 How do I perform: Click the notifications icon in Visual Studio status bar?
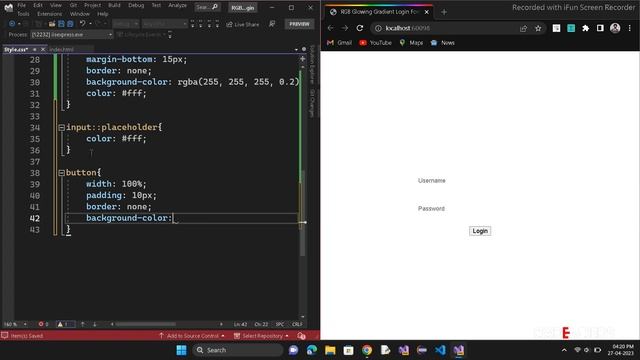302,336
